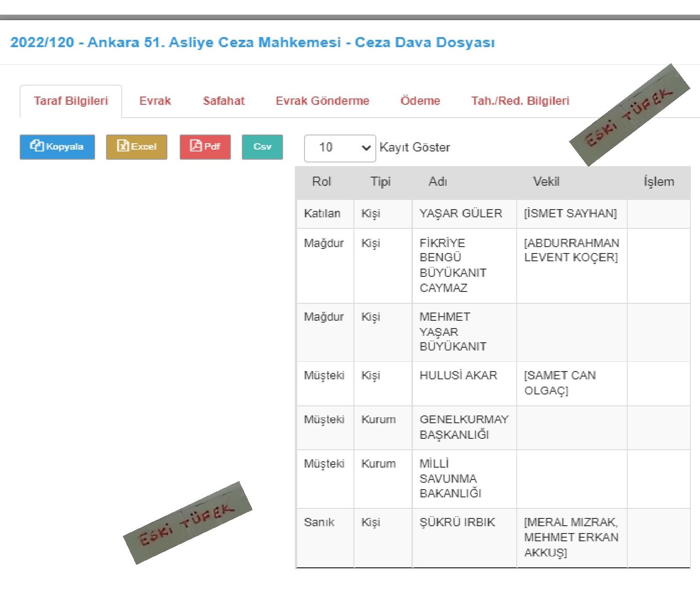The image size is (700, 593).
Task: Export the table with Csv button
Action: [262, 147]
